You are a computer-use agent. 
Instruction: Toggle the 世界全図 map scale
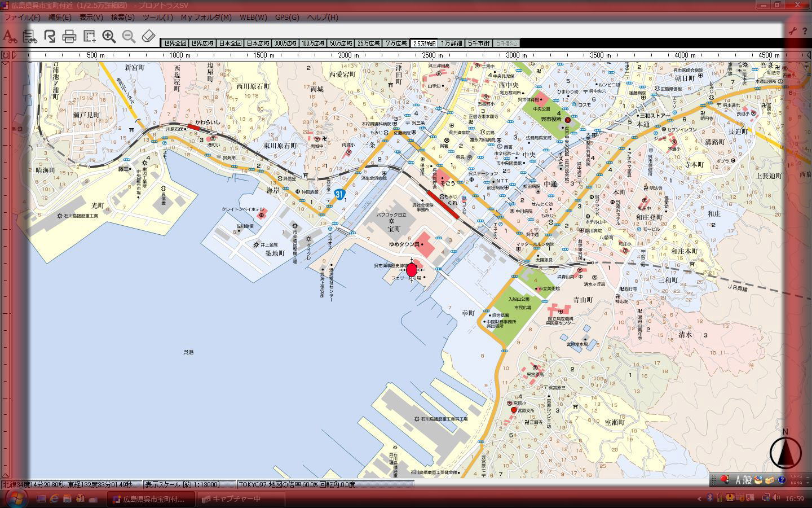point(174,43)
